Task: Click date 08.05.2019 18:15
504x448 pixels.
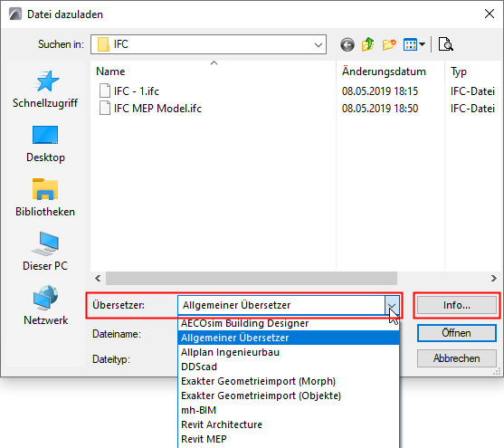Action: (x=380, y=91)
